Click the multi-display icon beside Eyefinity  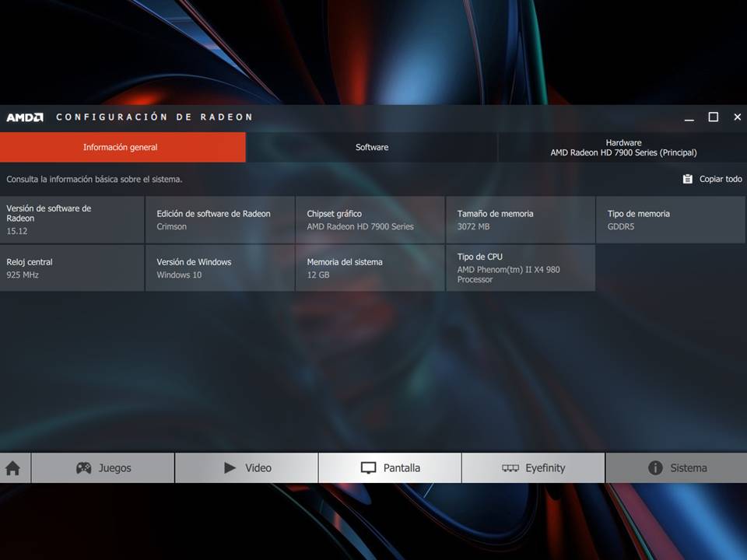[510, 468]
